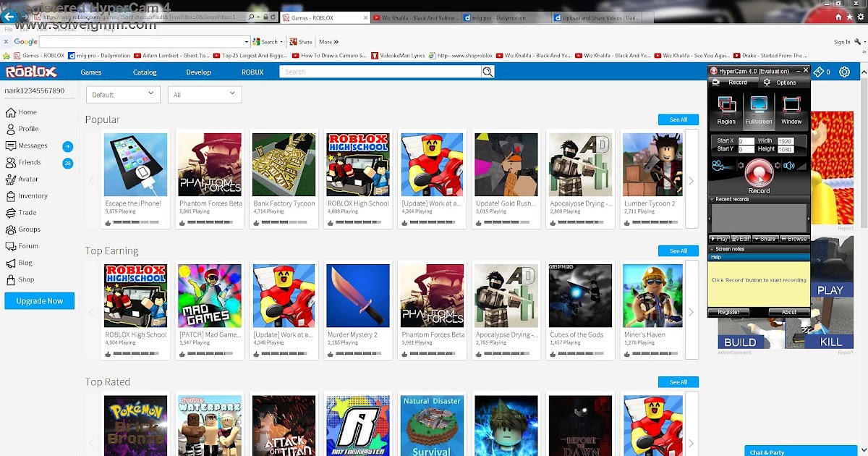Click See All for Popular games
Image resolution: width=868 pixels, height=456 pixels.
coord(678,119)
